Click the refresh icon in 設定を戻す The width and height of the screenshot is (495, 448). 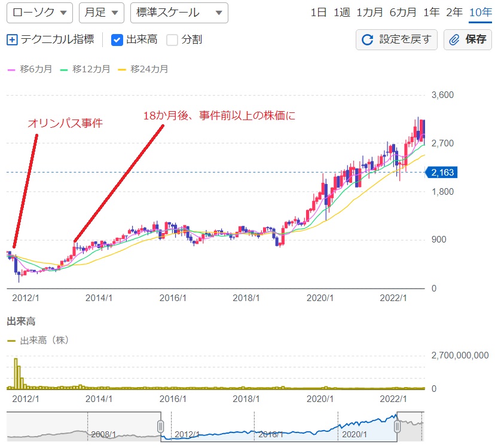click(x=368, y=40)
